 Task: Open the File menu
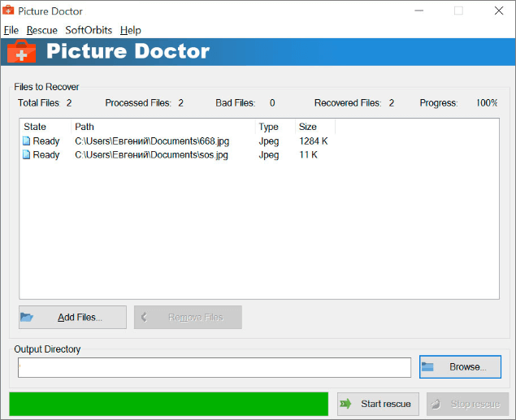point(11,30)
